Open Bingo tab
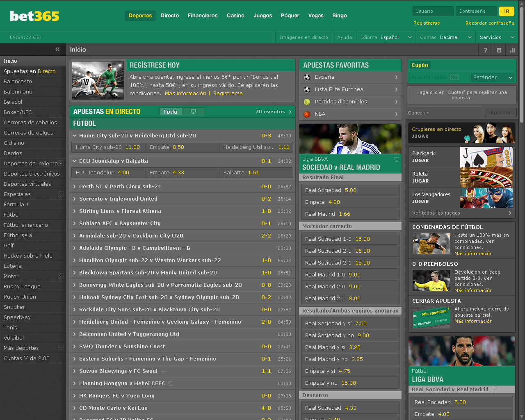 pyautogui.click(x=340, y=16)
